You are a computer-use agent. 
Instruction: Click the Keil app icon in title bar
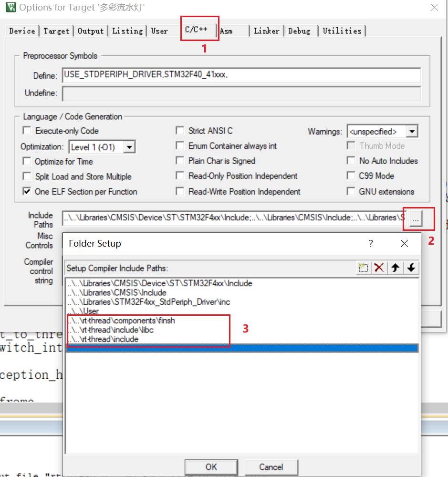[11, 7]
